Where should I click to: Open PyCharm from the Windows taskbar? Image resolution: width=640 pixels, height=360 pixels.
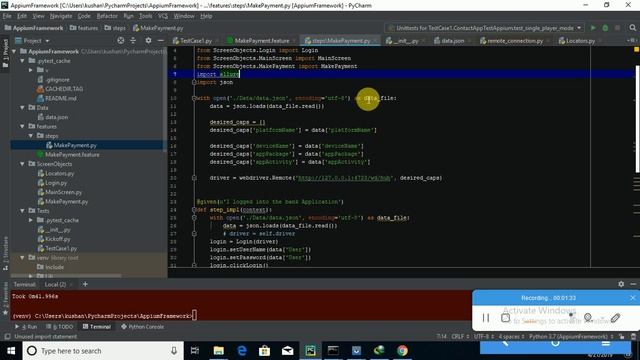pos(310,351)
